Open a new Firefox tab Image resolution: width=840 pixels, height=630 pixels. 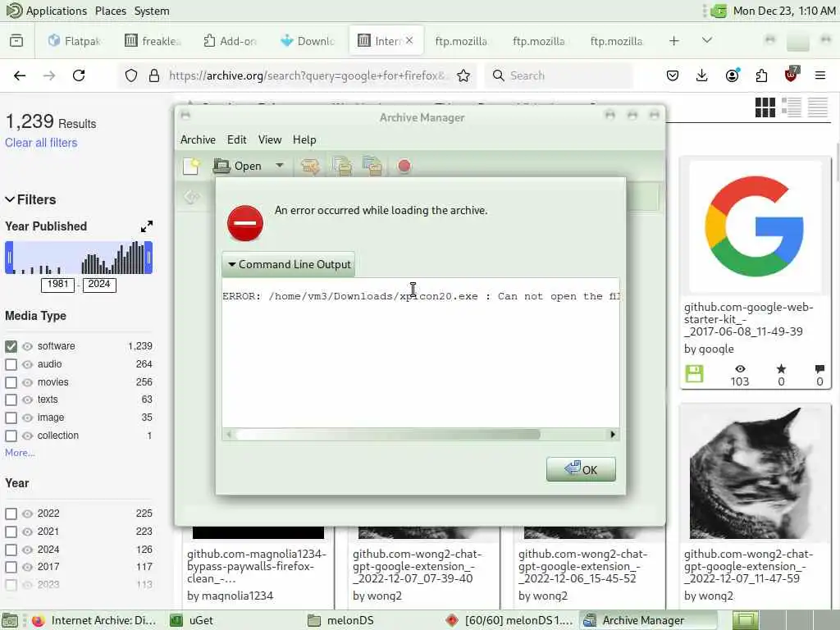674,41
